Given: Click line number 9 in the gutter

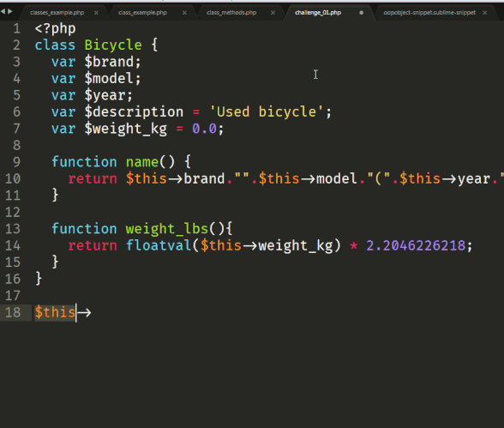Looking at the screenshot, I should [x=17, y=162].
